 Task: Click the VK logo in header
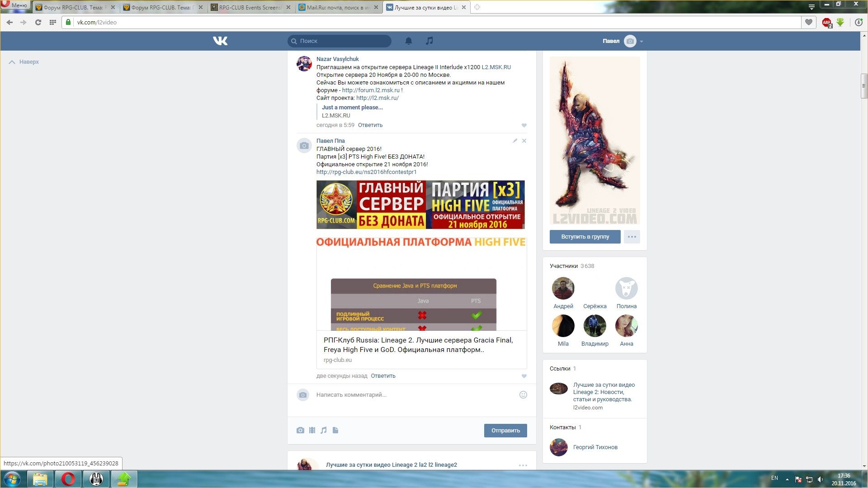click(220, 41)
